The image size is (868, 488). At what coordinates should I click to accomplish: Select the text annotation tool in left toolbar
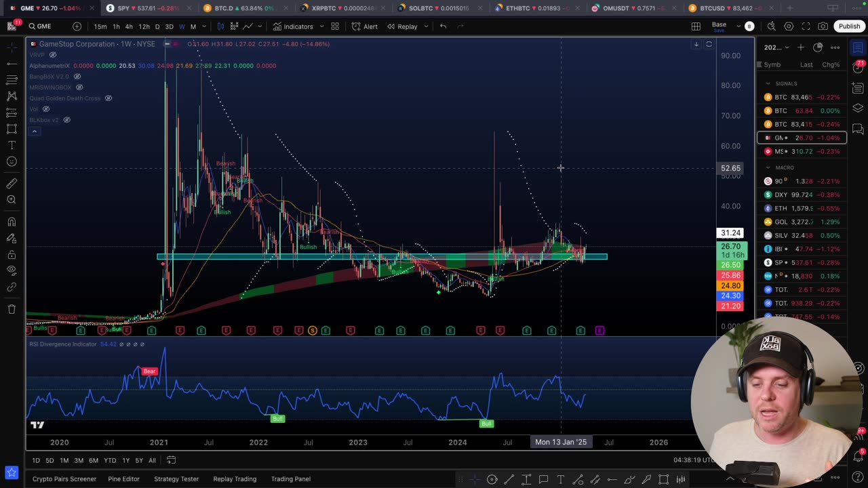(x=12, y=145)
